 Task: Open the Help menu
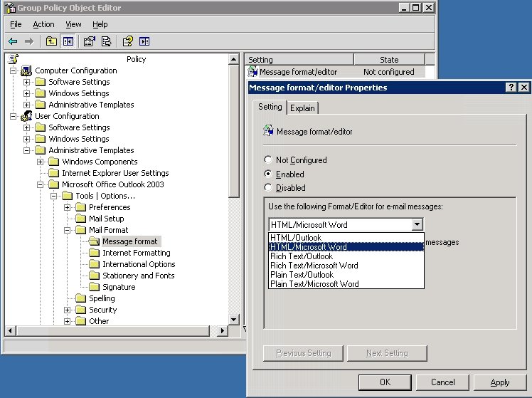point(100,24)
